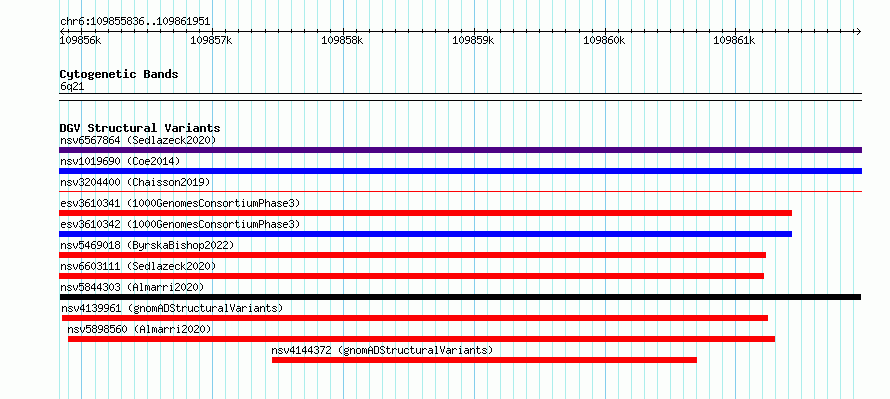
Task: Click the DGV Structural Variants track title
Action: pos(140,128)
